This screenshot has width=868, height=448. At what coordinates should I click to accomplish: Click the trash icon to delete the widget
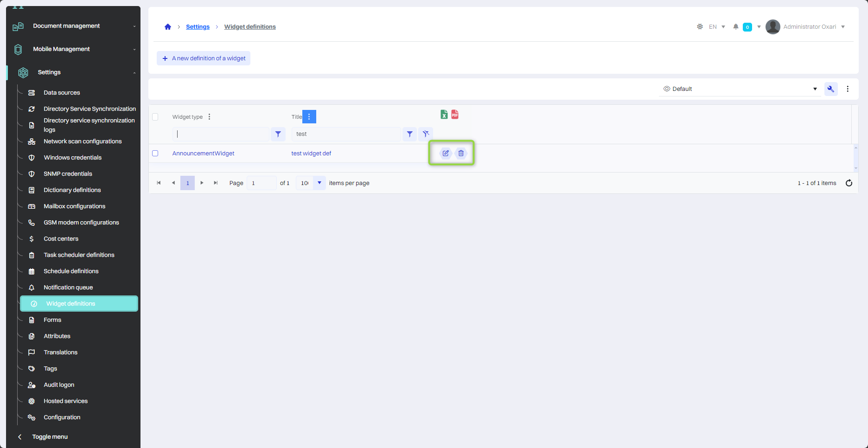tap(461, 153)
